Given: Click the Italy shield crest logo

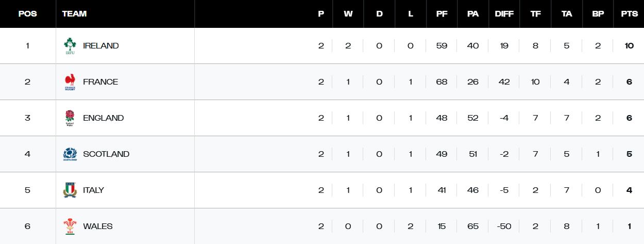Looking at the screenshot, I should click(x=70, y=190).
